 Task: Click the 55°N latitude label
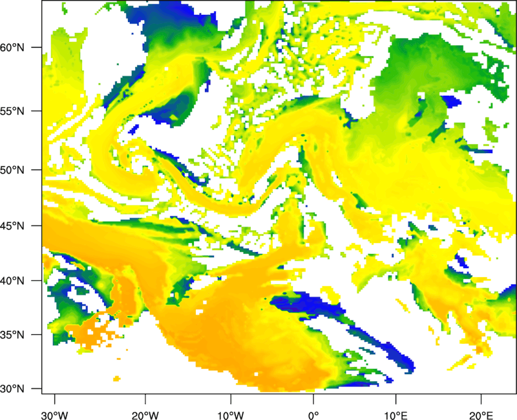click(12, 111)
